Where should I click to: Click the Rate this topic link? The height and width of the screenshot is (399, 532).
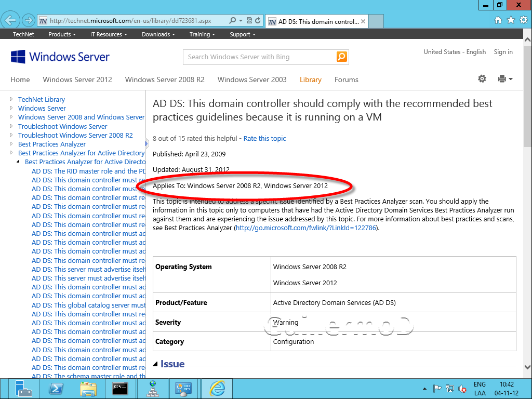pyautogui.click(x=264, y=138)
